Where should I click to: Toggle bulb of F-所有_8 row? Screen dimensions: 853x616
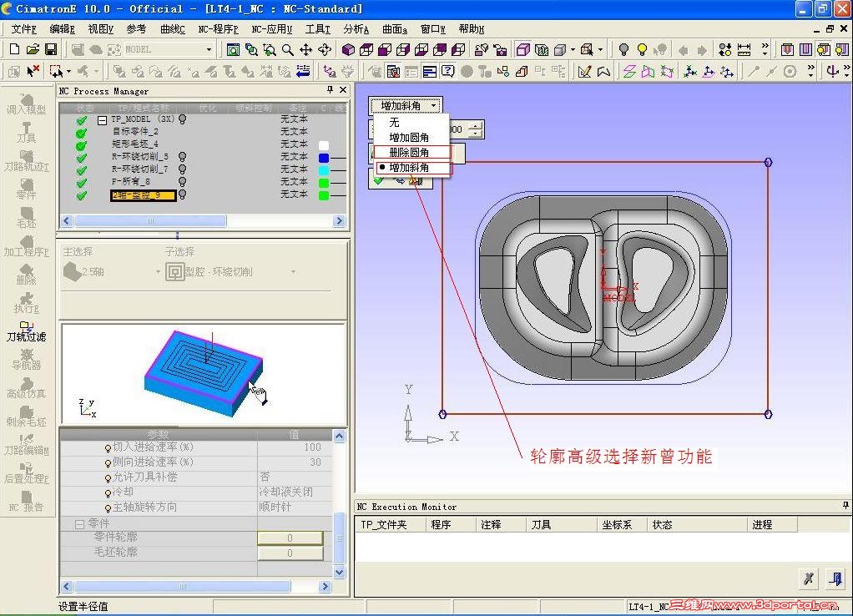coord(183,182)
